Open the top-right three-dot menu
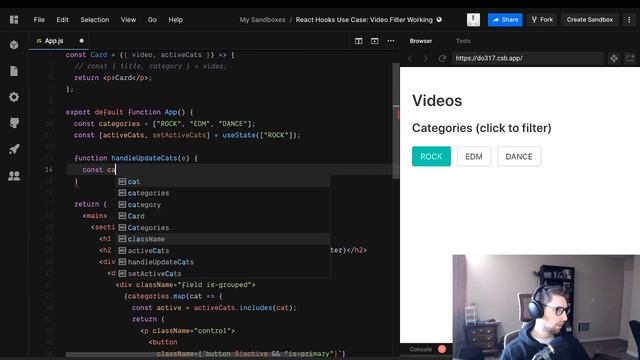Image resolution: width=640 pixels, height=360 pixels. click(x=629, y=20)
